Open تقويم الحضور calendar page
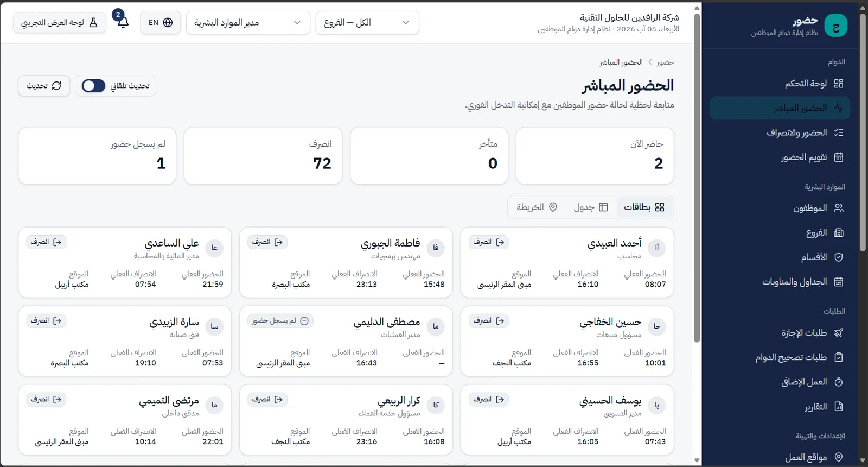The width and height of the screenshot is (868, 467). point(780,157)
